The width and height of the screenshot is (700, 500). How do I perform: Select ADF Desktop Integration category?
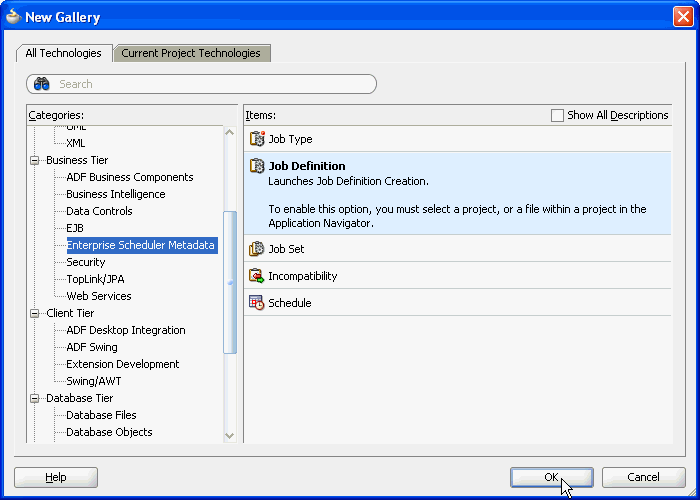pyautogui.click(x=126, y=330)
